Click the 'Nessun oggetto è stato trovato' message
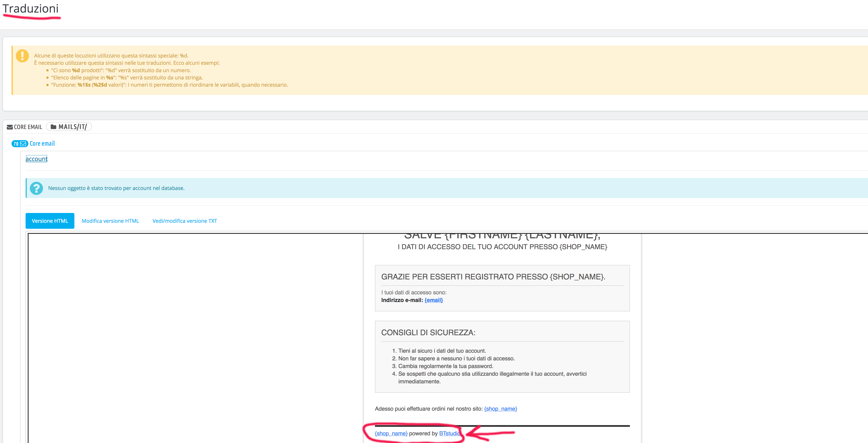The width and height of the screenshot is (868, 443). [x=116, y=188]
